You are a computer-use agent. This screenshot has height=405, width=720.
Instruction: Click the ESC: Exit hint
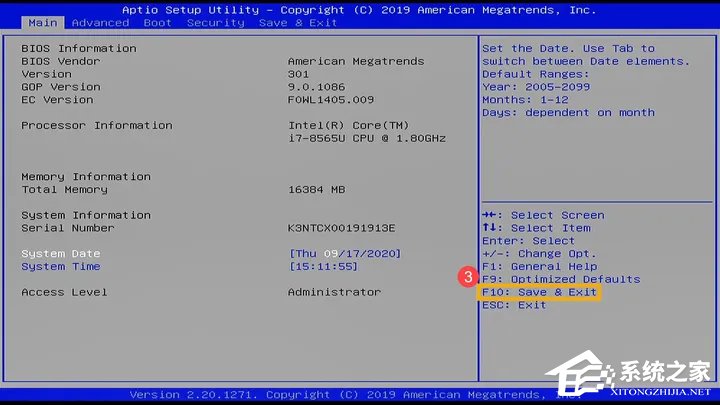click(x=514, y=305)
